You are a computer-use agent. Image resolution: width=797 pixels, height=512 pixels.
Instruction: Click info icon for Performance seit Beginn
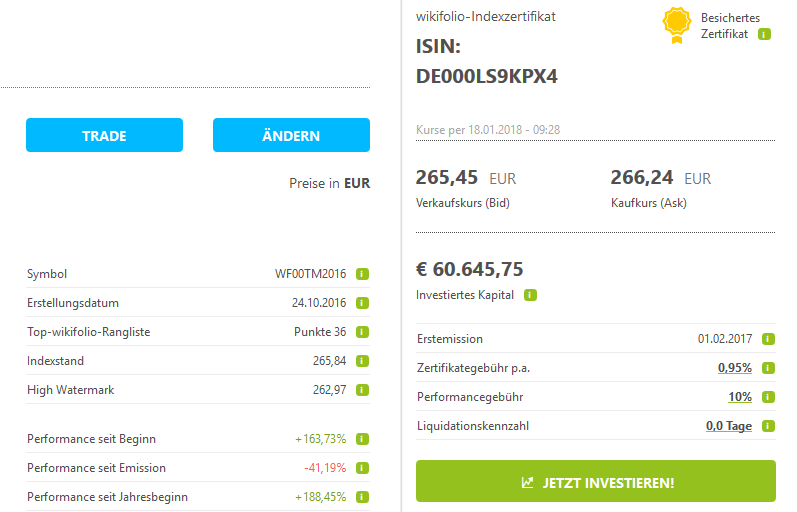pos(363,439)
